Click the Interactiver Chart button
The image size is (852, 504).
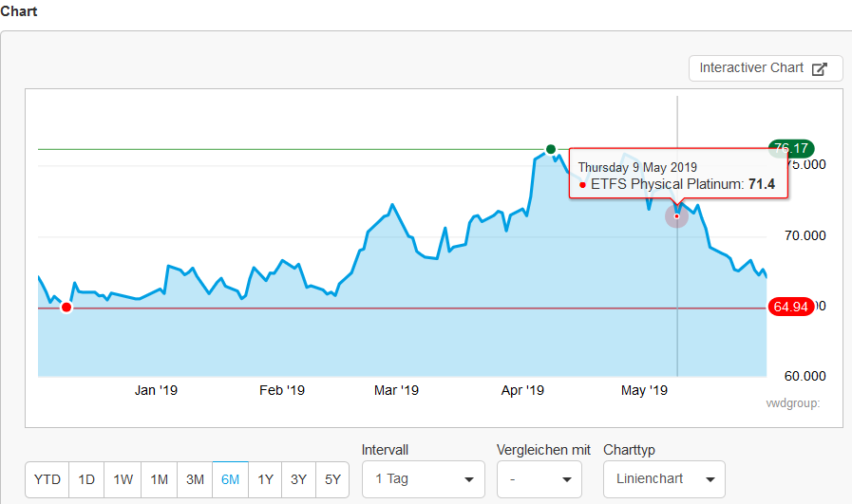click(x=764, y=68)
